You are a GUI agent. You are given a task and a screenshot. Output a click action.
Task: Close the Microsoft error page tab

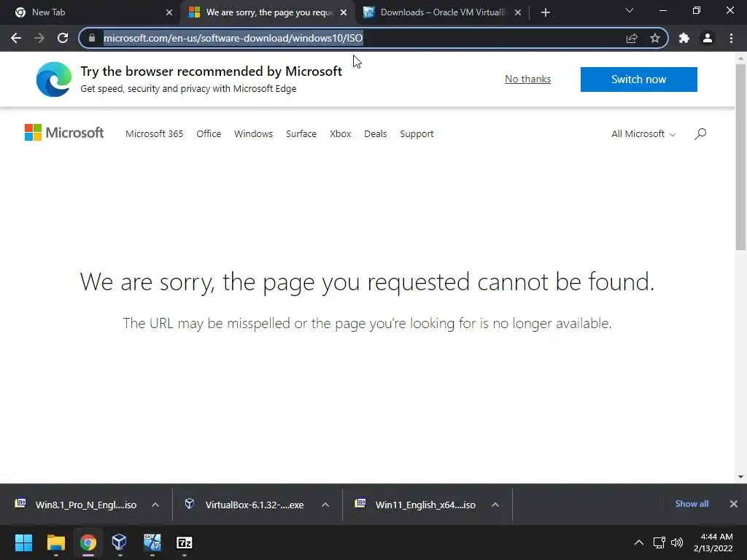coord(344,12)
